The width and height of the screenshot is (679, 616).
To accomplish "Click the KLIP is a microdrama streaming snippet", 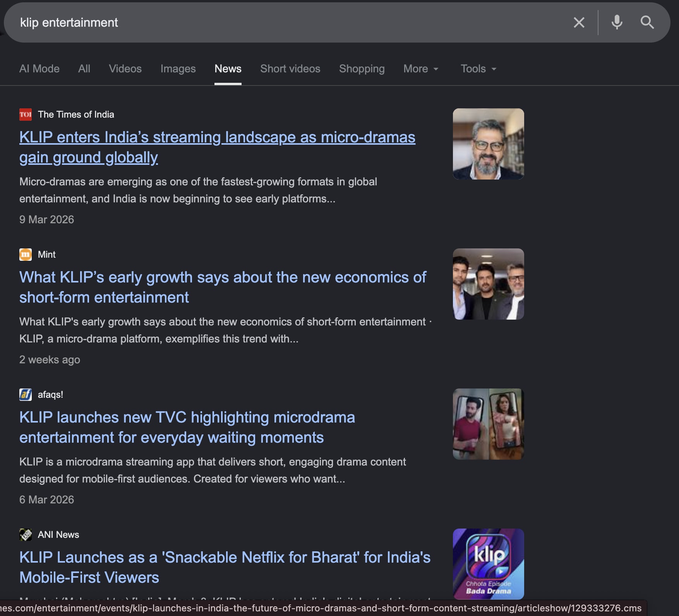I will 213,471.
